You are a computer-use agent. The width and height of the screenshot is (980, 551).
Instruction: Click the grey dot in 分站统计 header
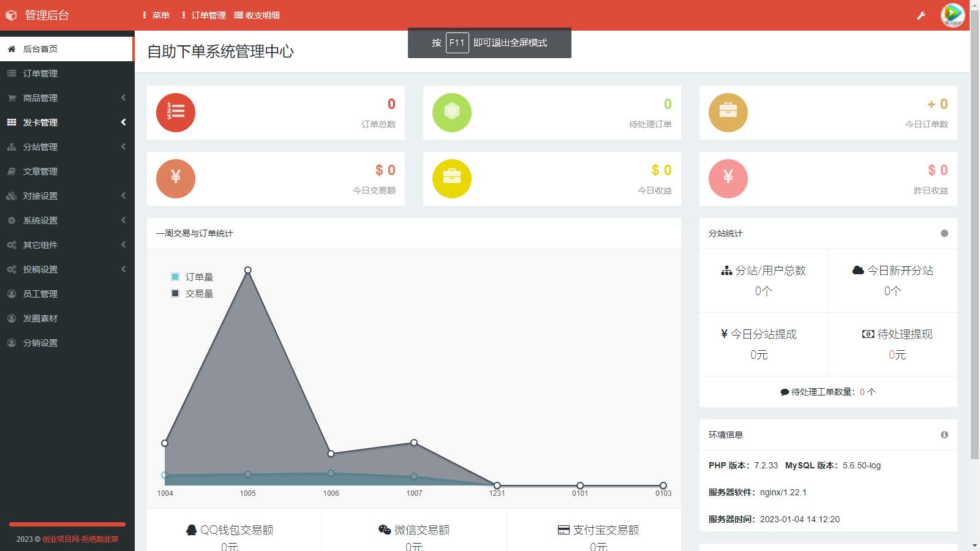944,233
